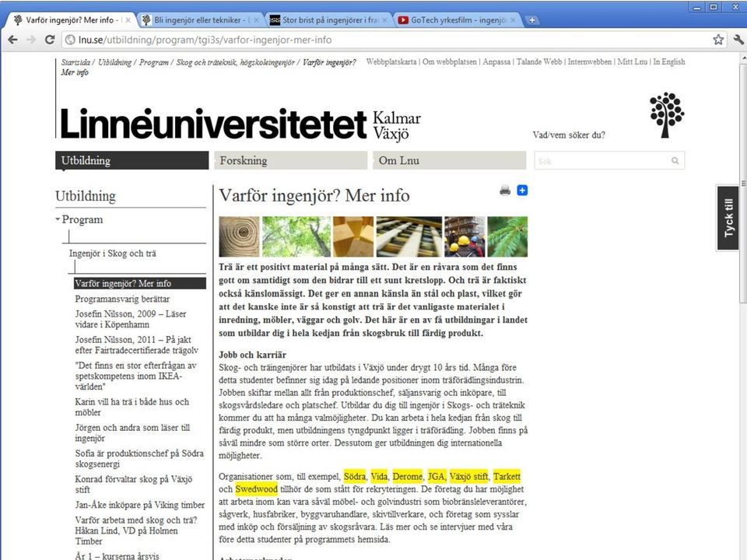Open 'Ingenjör i Skog och trä' sidebar item
The width and height of the screenshot is (747, 560).
(x=112, y=254)
